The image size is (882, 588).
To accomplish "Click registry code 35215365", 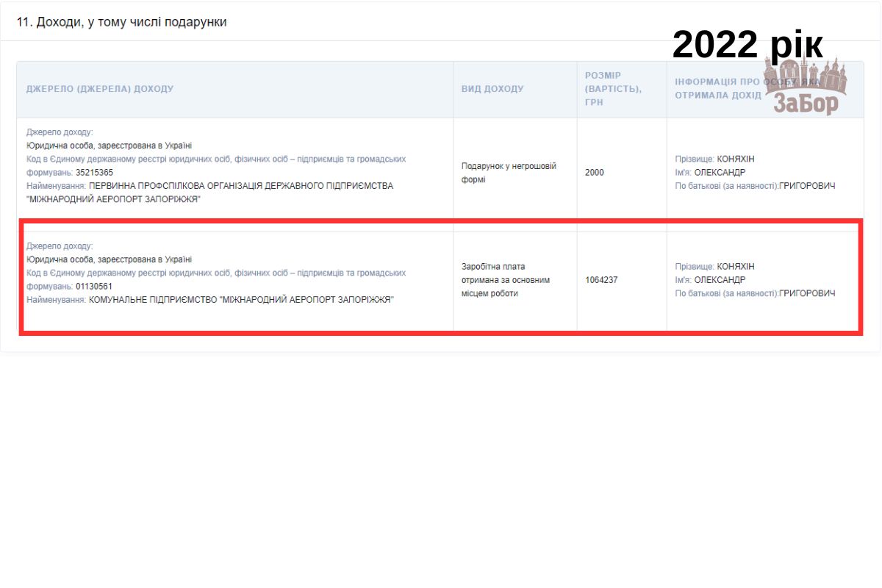I will tap(94, 173).
